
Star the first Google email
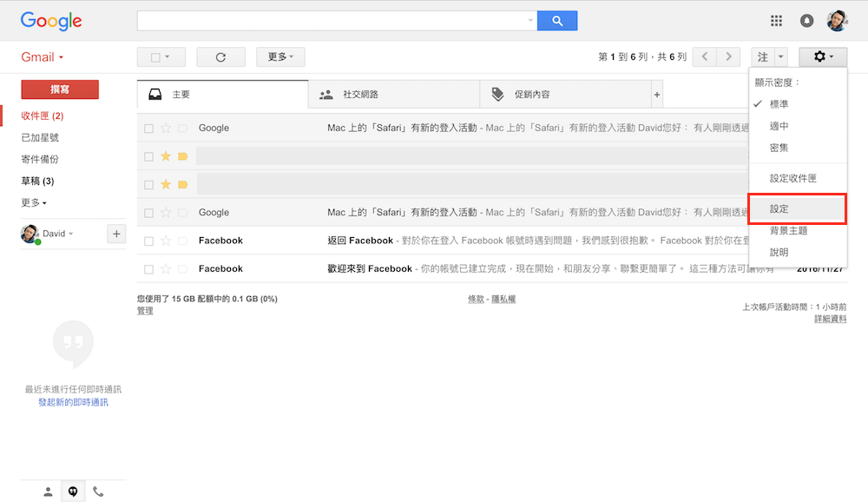click(166, 129)
